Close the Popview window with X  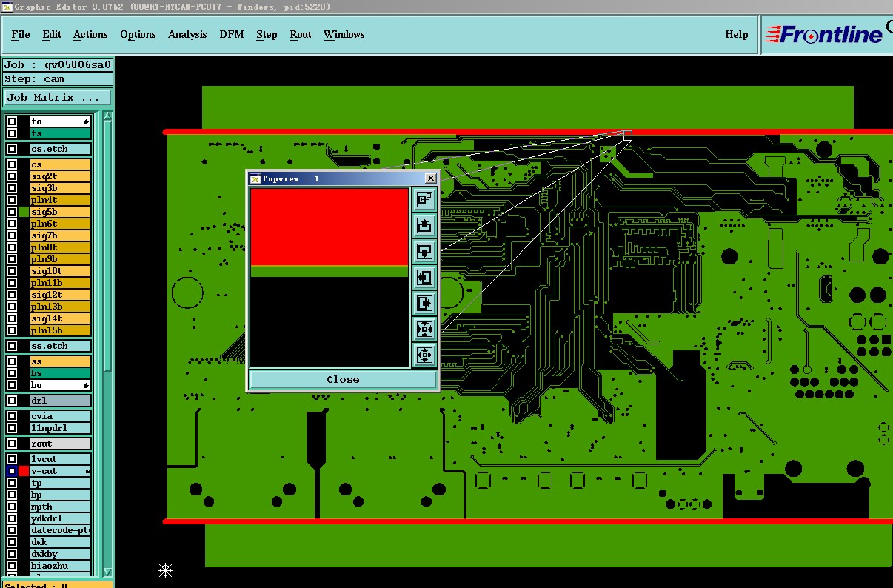431,178
